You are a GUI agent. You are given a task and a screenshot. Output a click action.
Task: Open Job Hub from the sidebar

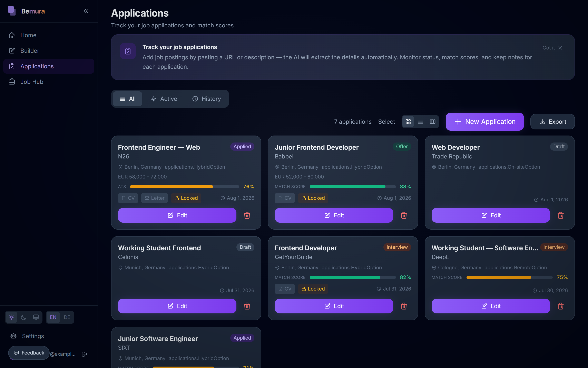[x=49, y=82]
